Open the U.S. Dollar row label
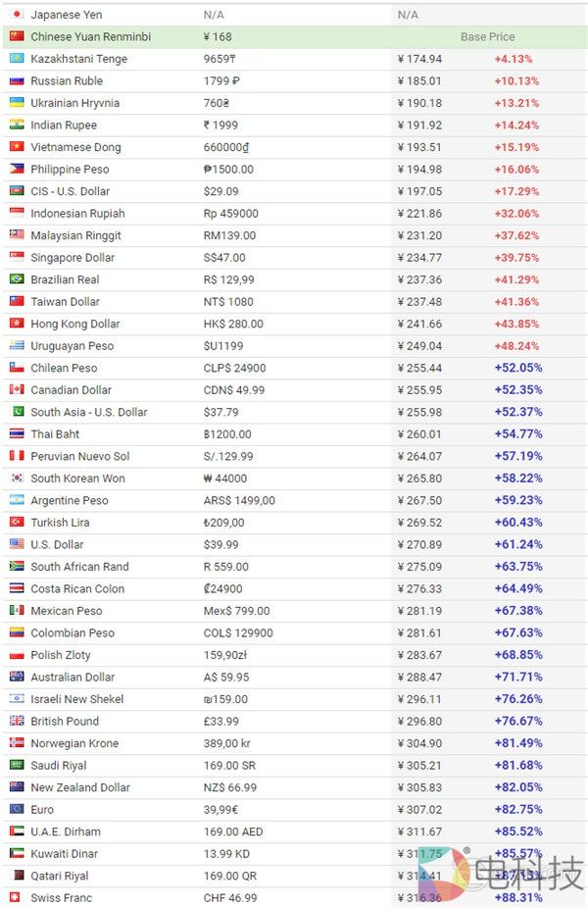 57,544
